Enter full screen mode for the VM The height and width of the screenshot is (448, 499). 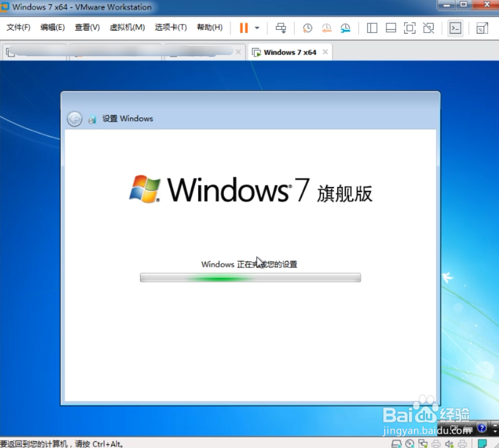click(409, 28)
